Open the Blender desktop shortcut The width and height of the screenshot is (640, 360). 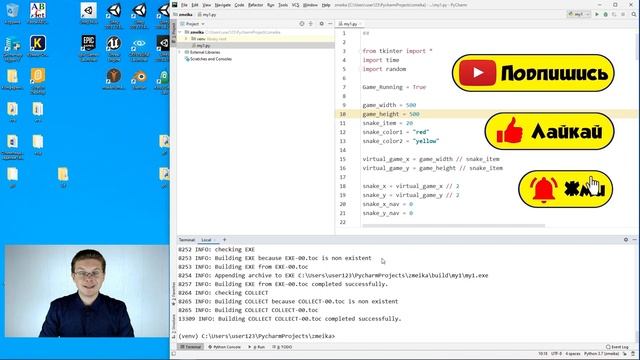[139, 80]
